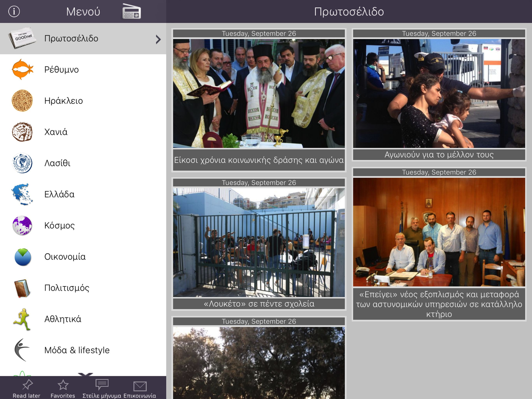
Task: Tap the Λασίθι blue emblem icon
Action: 22,163
